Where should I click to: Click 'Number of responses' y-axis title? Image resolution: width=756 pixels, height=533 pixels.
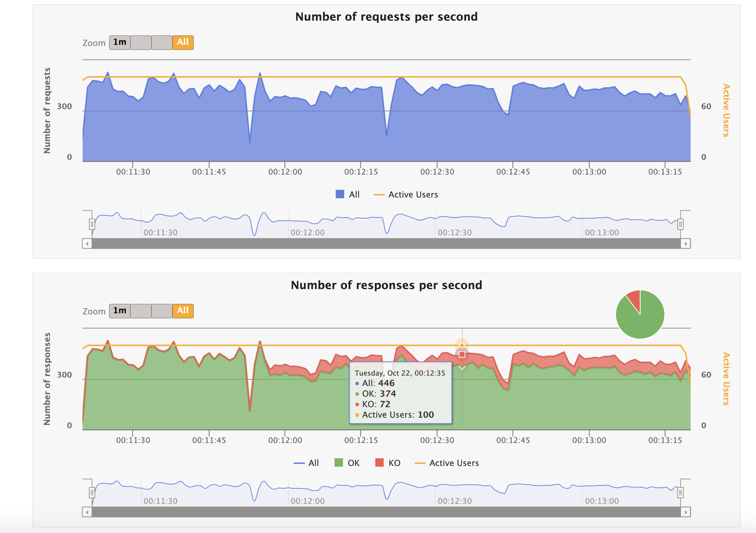click(x=47, y=379)
